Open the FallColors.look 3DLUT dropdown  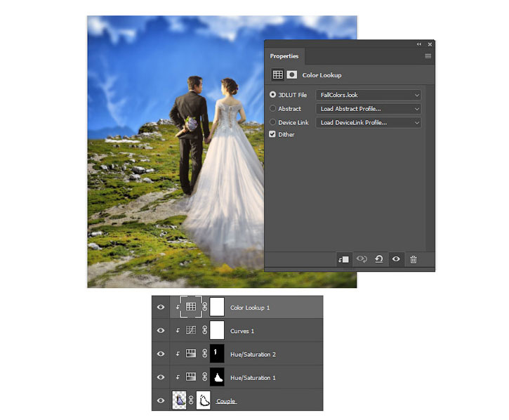point(369,95)
